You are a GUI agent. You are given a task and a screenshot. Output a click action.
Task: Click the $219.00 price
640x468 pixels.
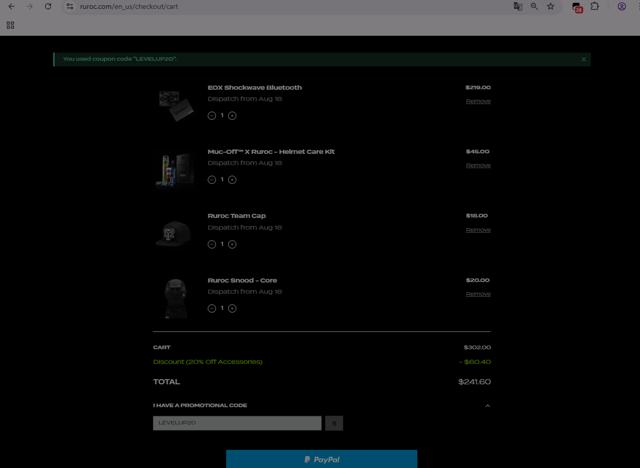[x=478, y=87]
